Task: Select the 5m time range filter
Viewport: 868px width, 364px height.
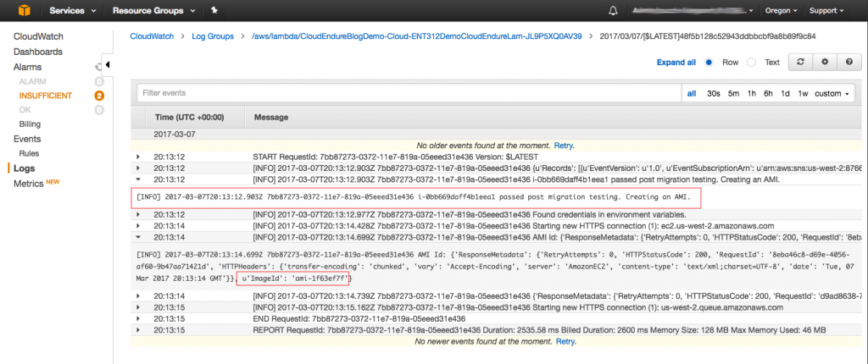Action: pos(733,93)
